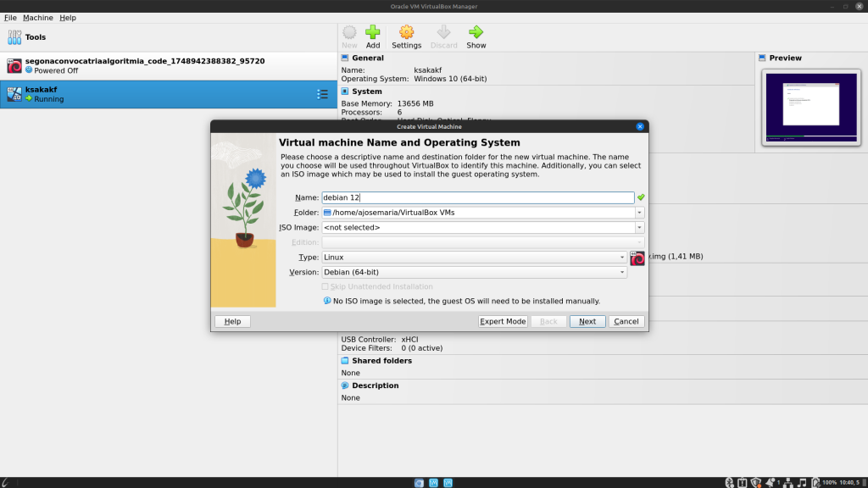This screenshot has width=868, height=488.
Task: Open the Help menu in menu bar
Action: 68,18
